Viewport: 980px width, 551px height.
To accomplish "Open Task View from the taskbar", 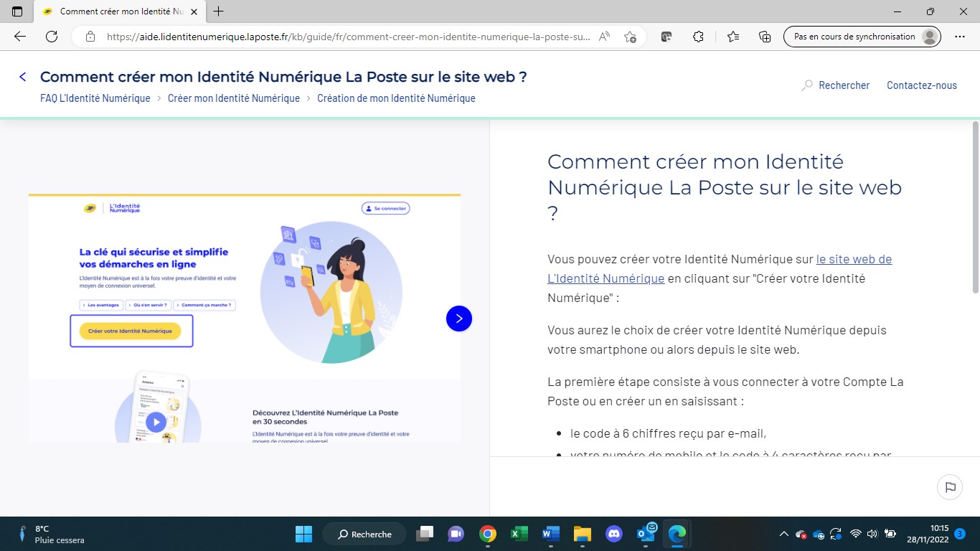I will coord(425,534).
